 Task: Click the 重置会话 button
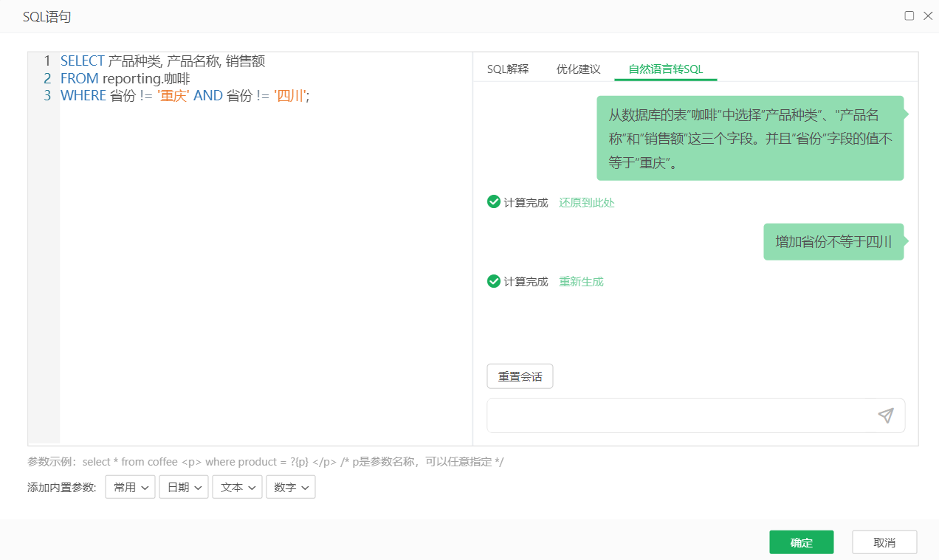pos(520,376)
